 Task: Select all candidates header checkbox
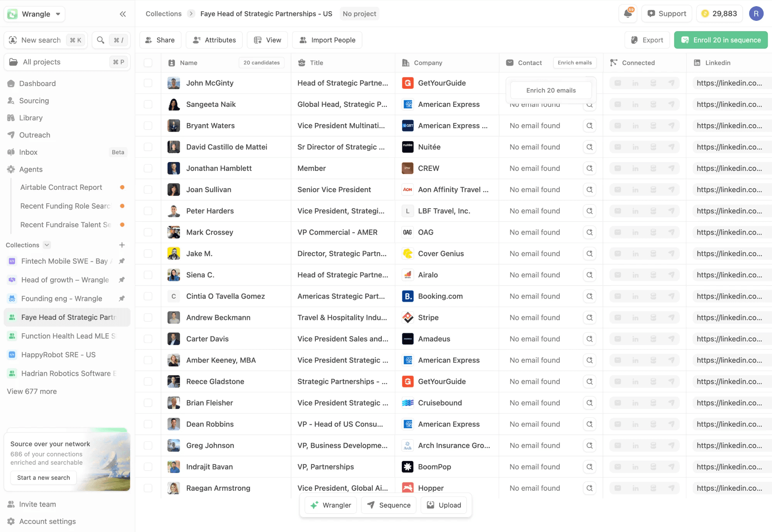pyautogui.click(x=148, y=63)
